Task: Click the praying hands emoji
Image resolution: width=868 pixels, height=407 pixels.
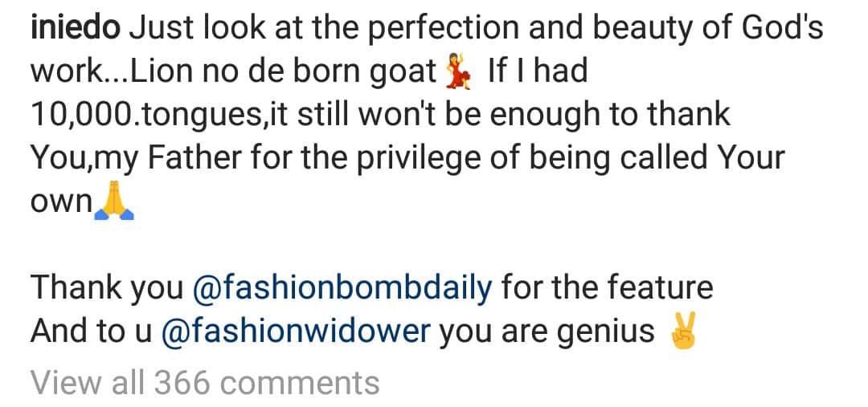Action: point(114,203)
